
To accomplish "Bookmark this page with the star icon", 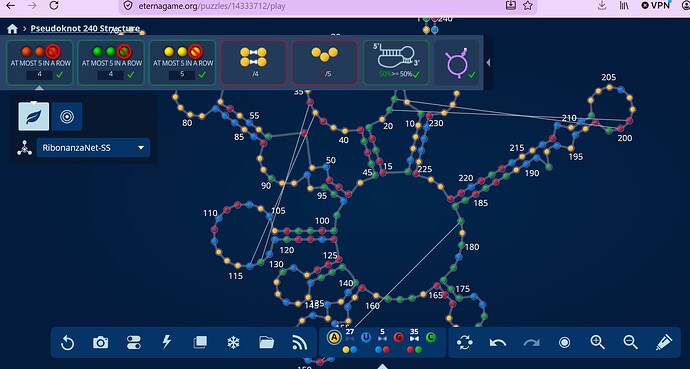I will [x=528, y=5].
